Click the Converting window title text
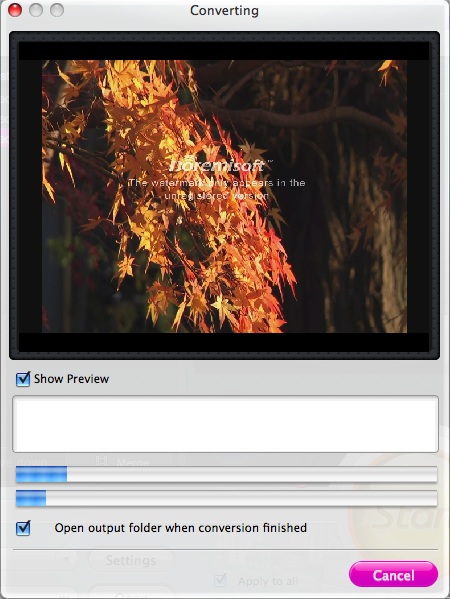The height and width of the screenshot is (599, 450). click(x=224, y=11)
